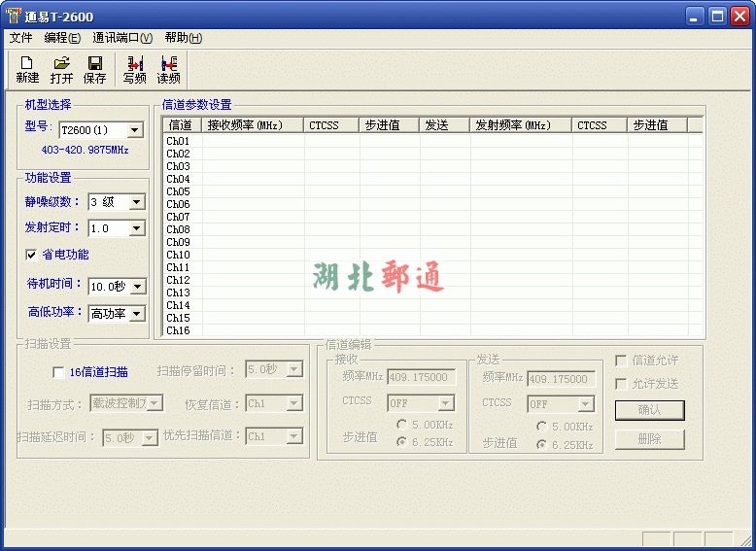
Task: Click the app icon in the title bar
Action: click(14, 16)
